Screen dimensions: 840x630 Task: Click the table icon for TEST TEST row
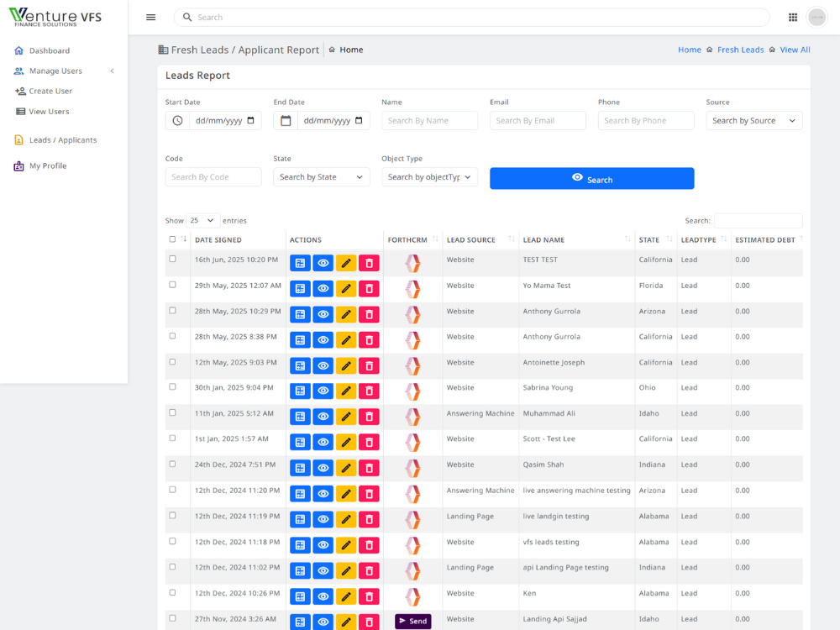[x=300, y=263]
